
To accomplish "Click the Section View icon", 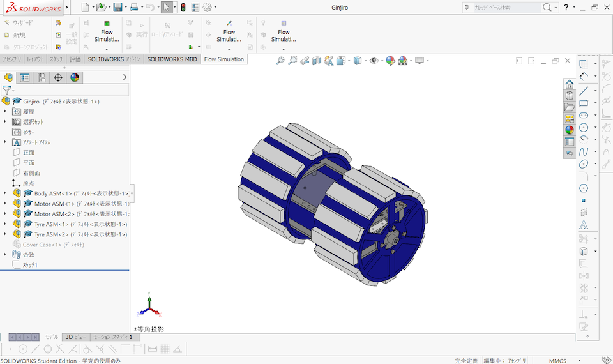I will [x=317, y=61].
